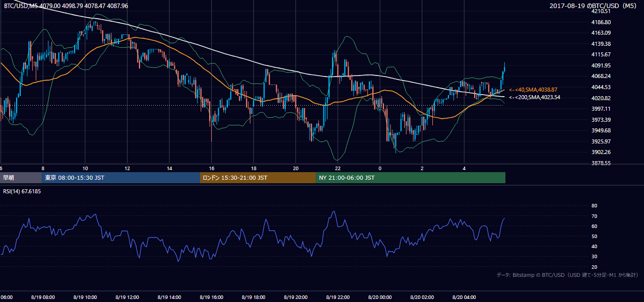Click the 4210.51 price axis label
Viewport: 644px width, 302px height.
(601, 11)
